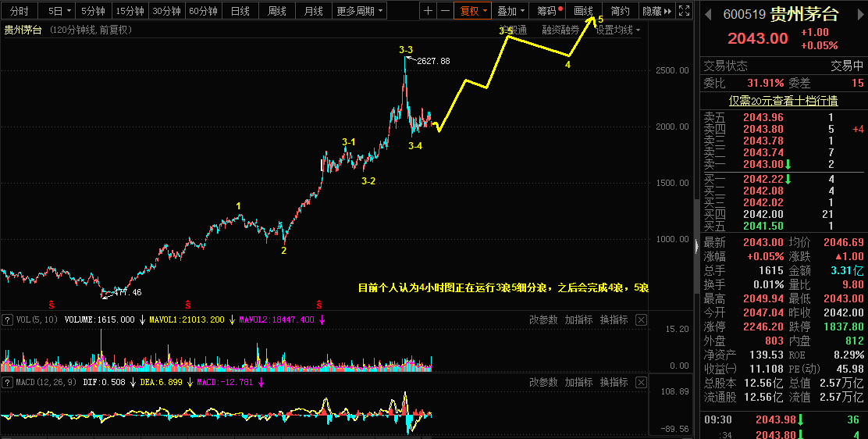Zoom in chart with plus button

[x=428, y=10]
